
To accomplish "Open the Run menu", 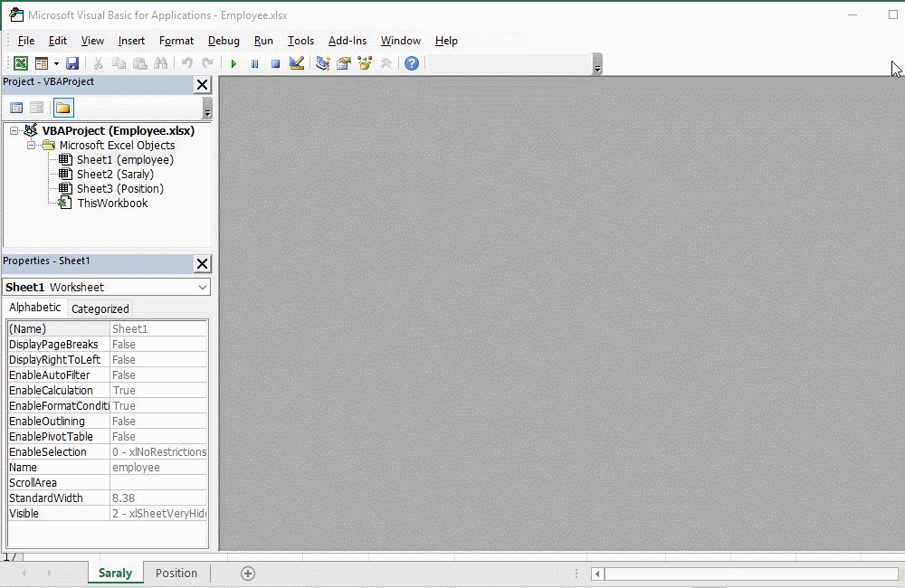I will click(x=263, y=41).
